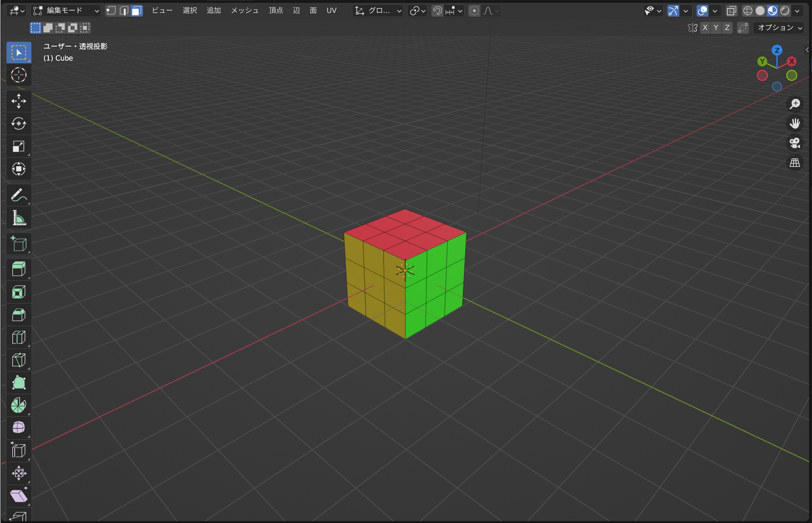The height and width of the screenshot is (523, 812).
Task: Select the Knife tool
Action: 19,360
